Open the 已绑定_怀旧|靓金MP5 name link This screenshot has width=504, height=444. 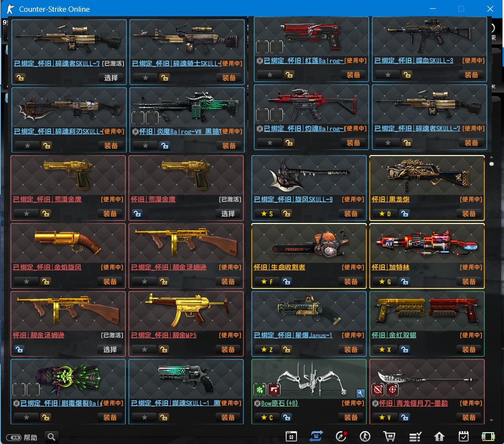click(164, 335)
